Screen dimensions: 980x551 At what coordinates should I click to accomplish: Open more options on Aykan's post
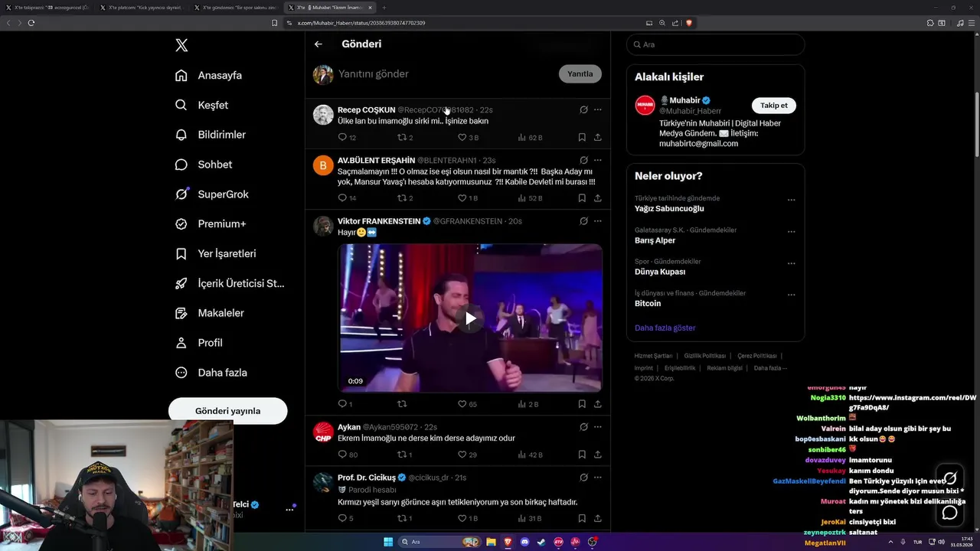(598, 427)
